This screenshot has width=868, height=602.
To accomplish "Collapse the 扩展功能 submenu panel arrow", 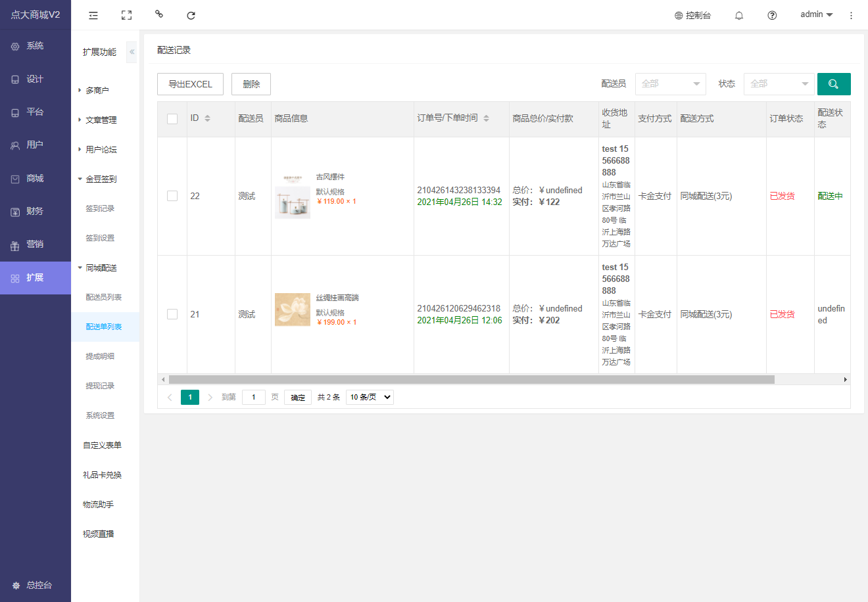I will click(132, 52).
